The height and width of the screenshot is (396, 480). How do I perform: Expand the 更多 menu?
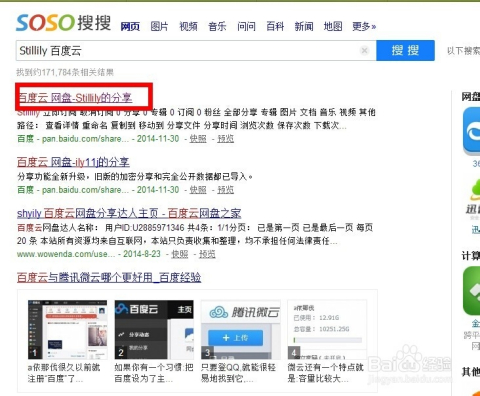364,26
